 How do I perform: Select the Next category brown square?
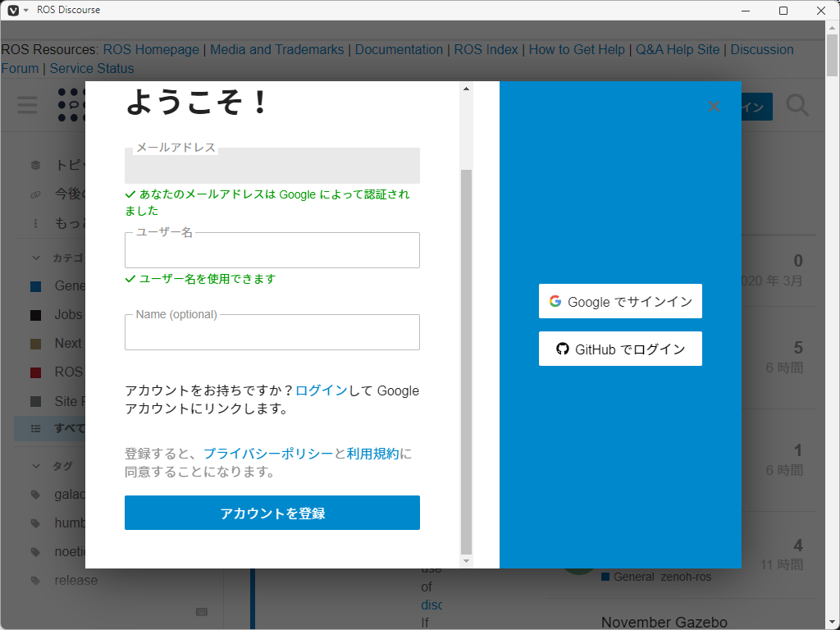pyautogui.click(x=36, y=344)
